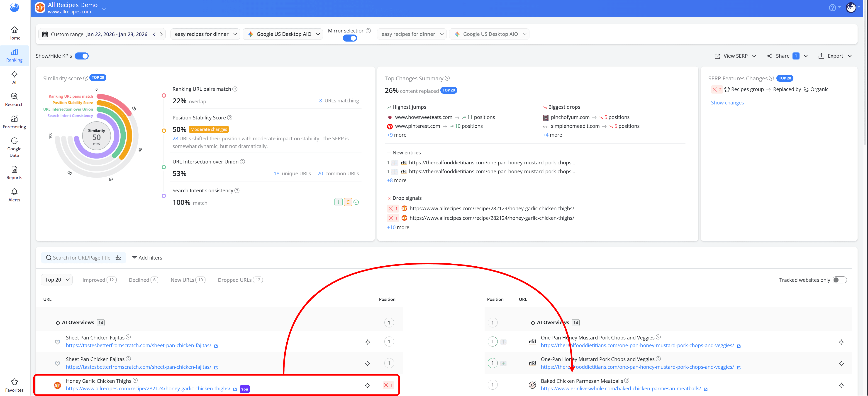Open the Google US Desktop AIO dropdown
Viewport: 868px width, 396px height.
(283, 34)
